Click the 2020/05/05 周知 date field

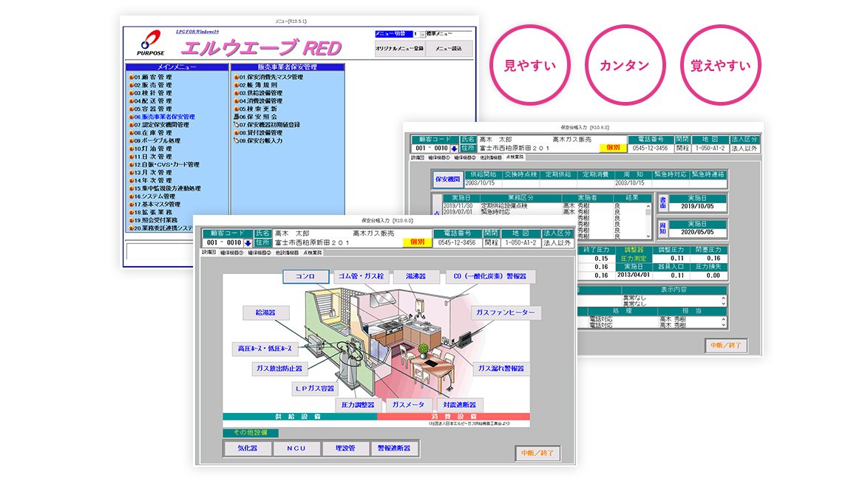(697, 233)
